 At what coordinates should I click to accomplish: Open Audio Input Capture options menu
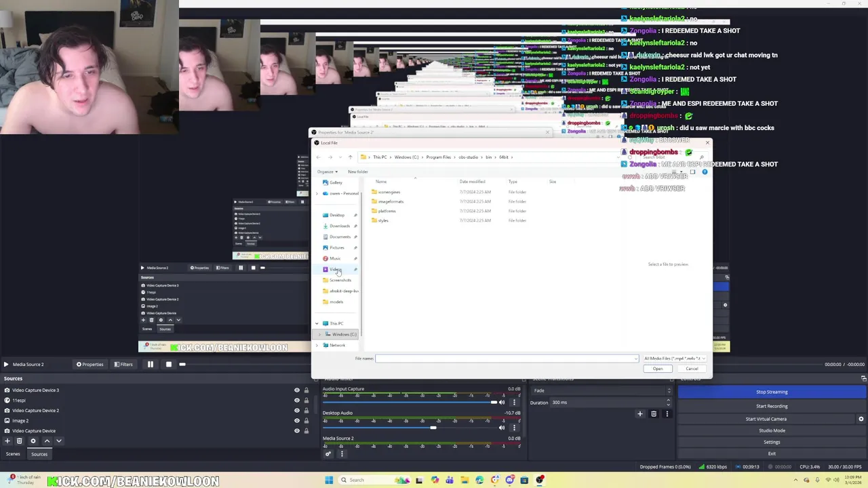514,403
